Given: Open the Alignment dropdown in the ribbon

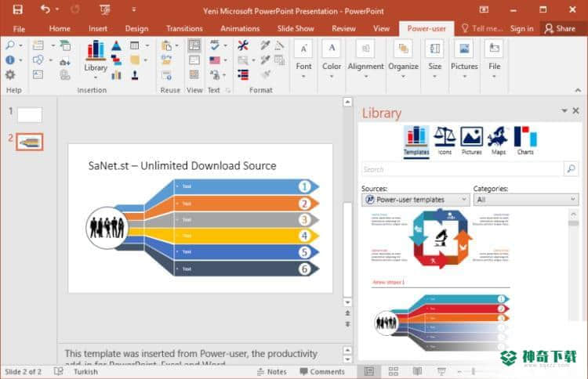Looking at the screenshot, I should coord(365,60).
